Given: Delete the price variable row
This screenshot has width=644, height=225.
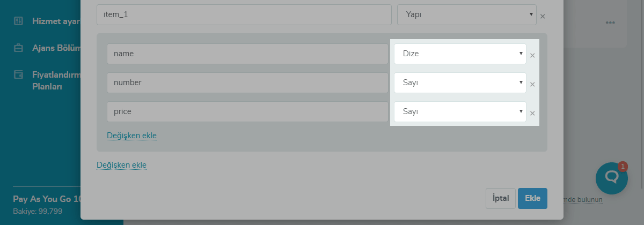Looking at the screenshot, I should [x=532, y=113].
